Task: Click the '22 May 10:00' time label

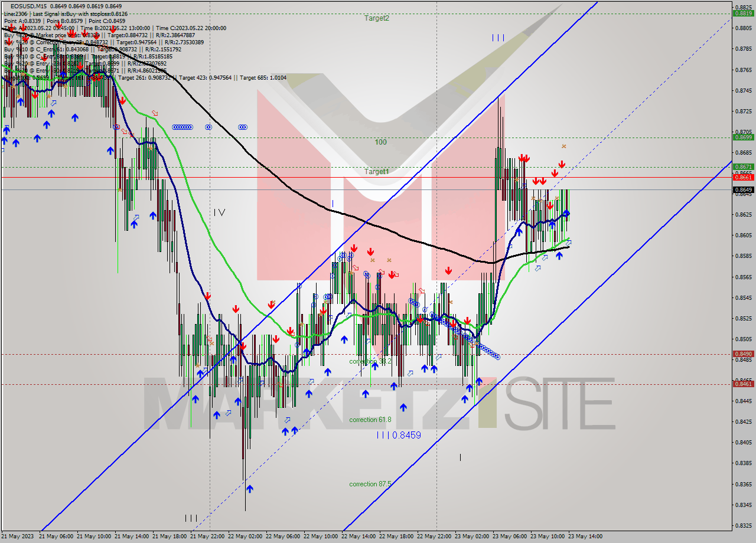Action: click(321, 537)
